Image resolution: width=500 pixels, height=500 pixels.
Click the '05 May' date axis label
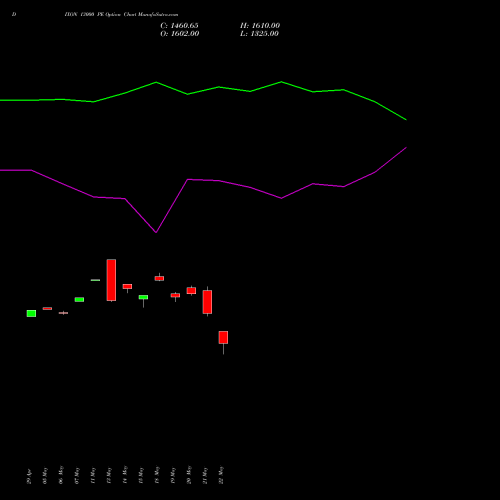pyautogui.click(x=45, y=476)
